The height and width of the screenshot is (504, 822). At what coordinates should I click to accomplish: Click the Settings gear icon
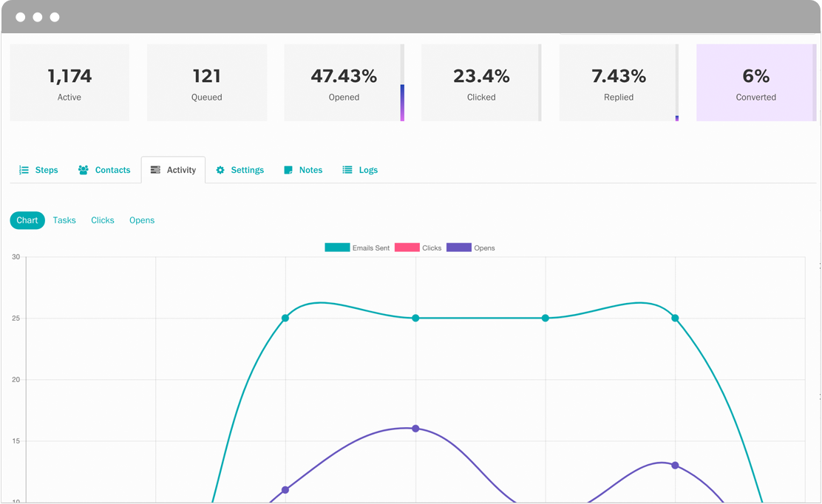pos(220,170)
